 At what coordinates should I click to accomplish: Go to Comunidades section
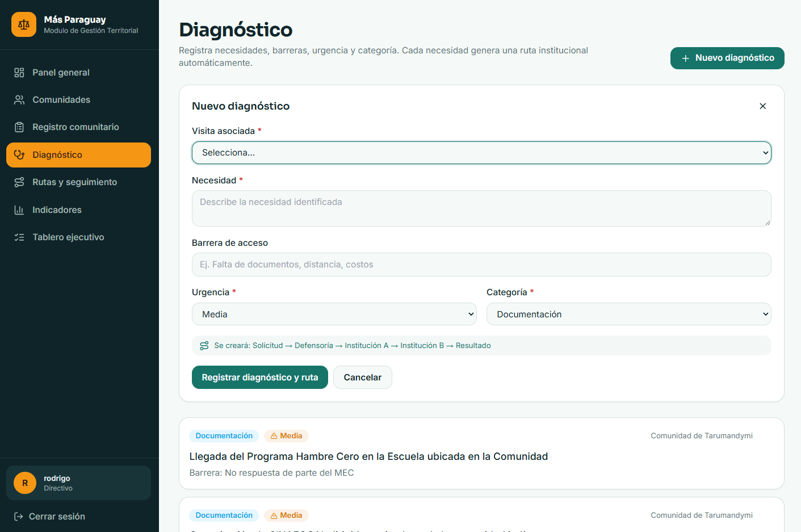78,100
